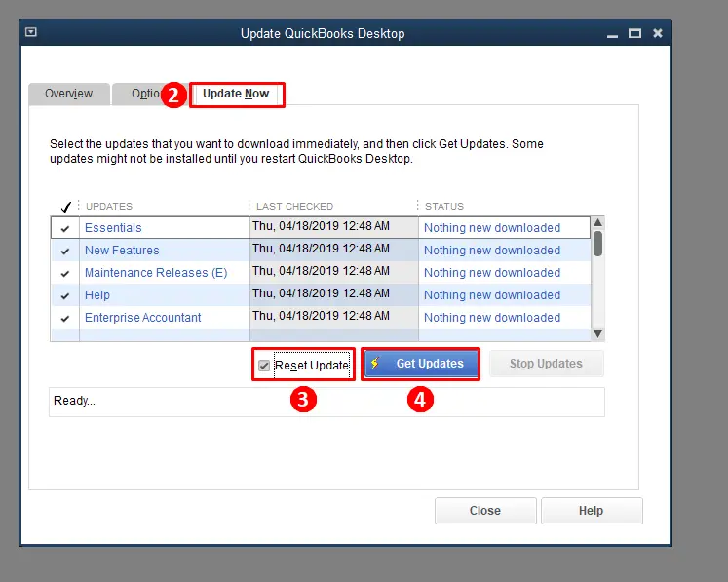Click Maintenance Releases row status text
Viewport: 728px width, 582px height.
click(x=492, y=273)
